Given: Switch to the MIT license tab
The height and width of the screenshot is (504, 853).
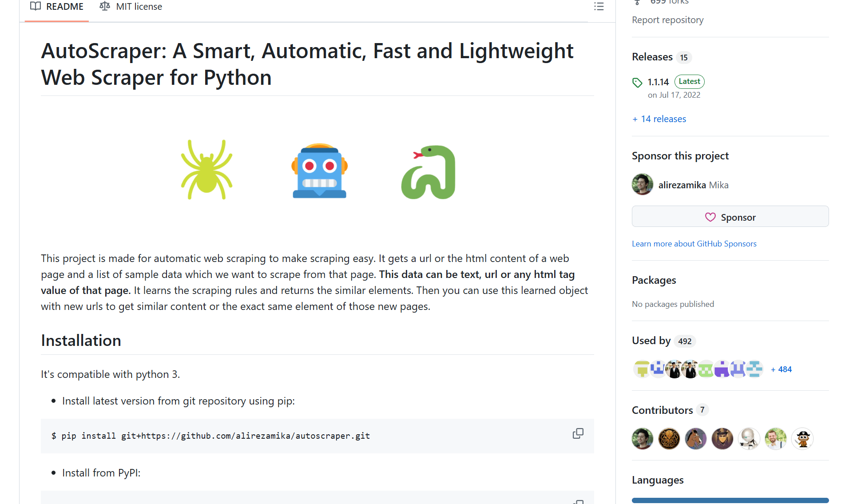Looking at the screenshot, I should tap(131, 7).
